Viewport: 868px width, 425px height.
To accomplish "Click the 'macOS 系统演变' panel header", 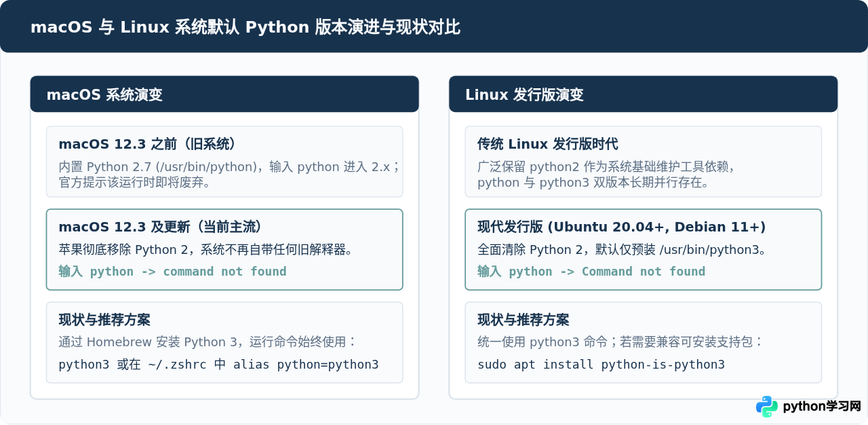I will click(x=224, y=94).
